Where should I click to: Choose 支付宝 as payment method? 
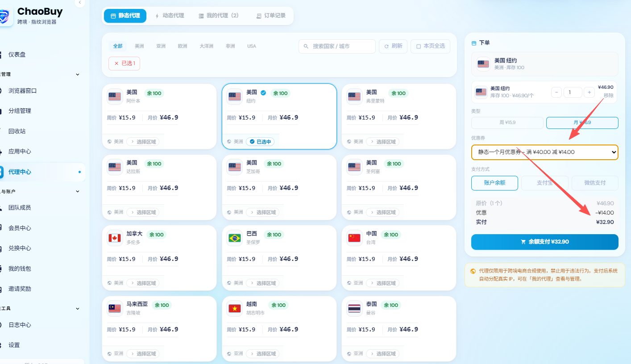point(545,183)
